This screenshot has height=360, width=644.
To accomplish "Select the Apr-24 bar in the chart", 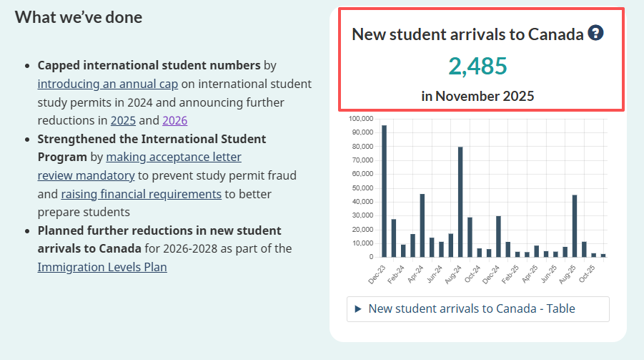I will (x=422, y=225).
